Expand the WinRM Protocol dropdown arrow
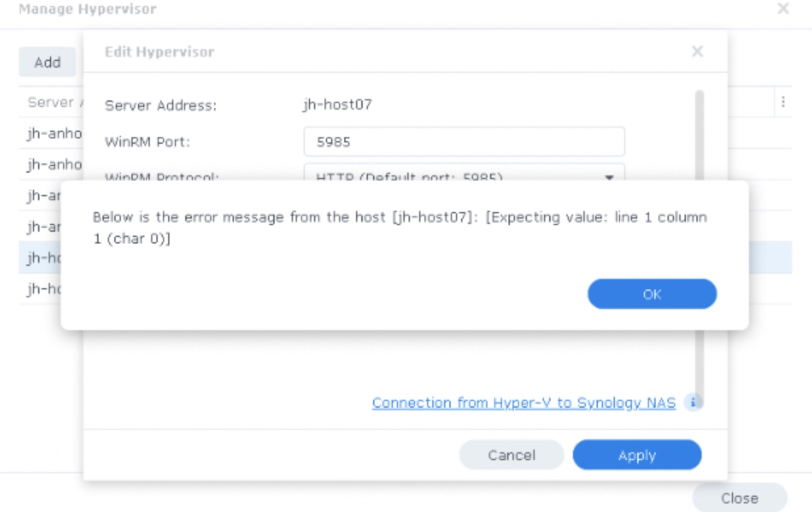Viewport: 812px width, 512px height. click(x=609, y=177)
